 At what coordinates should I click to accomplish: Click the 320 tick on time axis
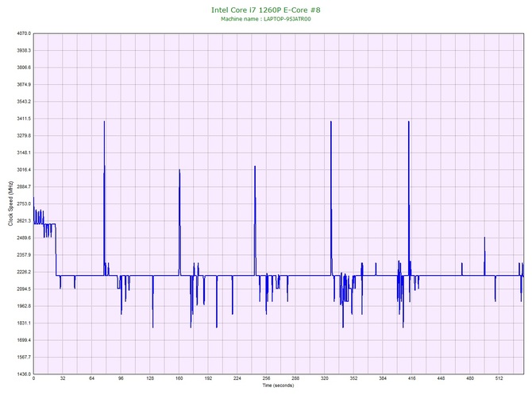pyautogui.click(x=325, y=378)
